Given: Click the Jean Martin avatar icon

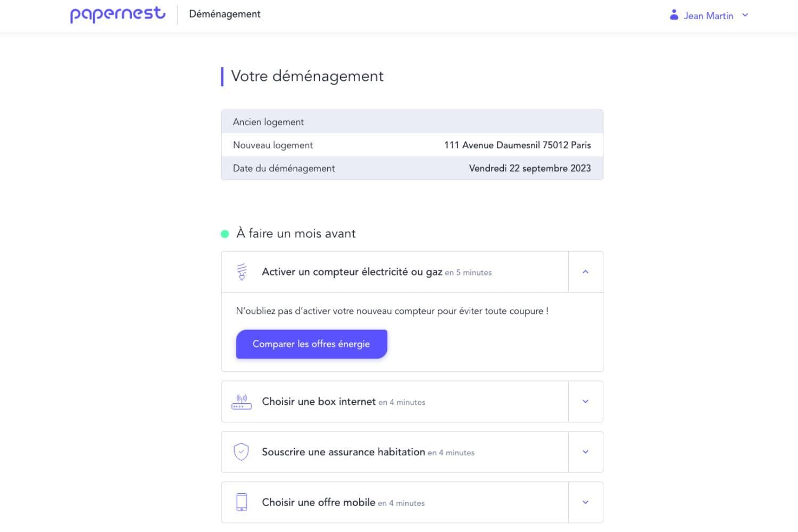Looking at the screenshot, I should 674,15.
